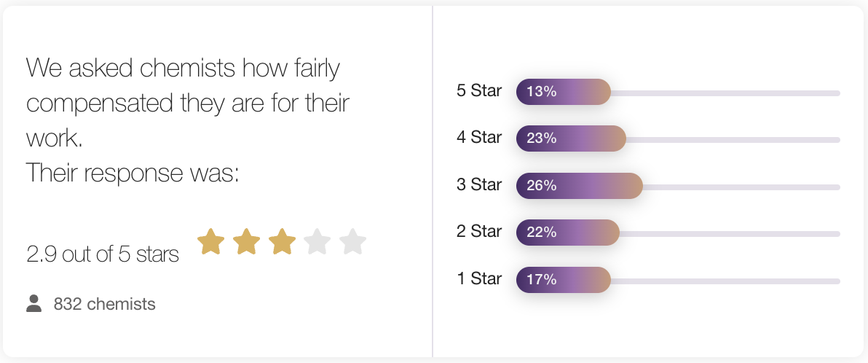Screen dimensions: 868x363
Task: Click the 26% label in bar
Action: click(x=541, y=186)
